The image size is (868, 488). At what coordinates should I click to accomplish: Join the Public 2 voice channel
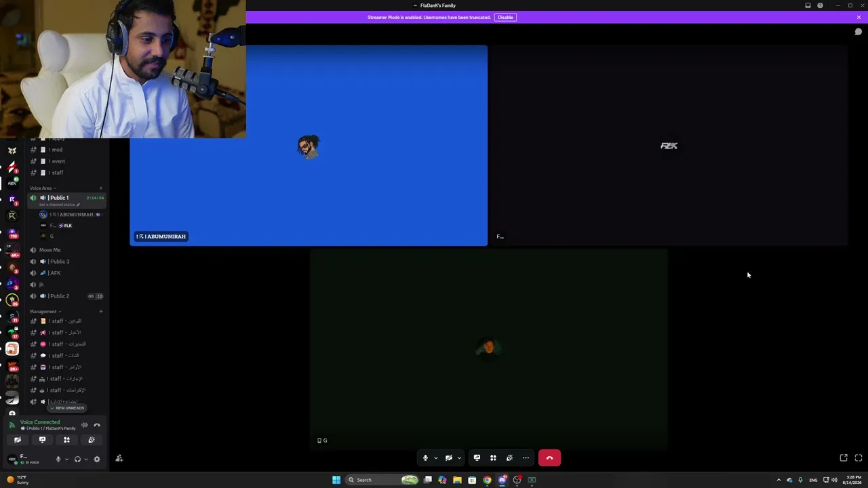[66, 296]
